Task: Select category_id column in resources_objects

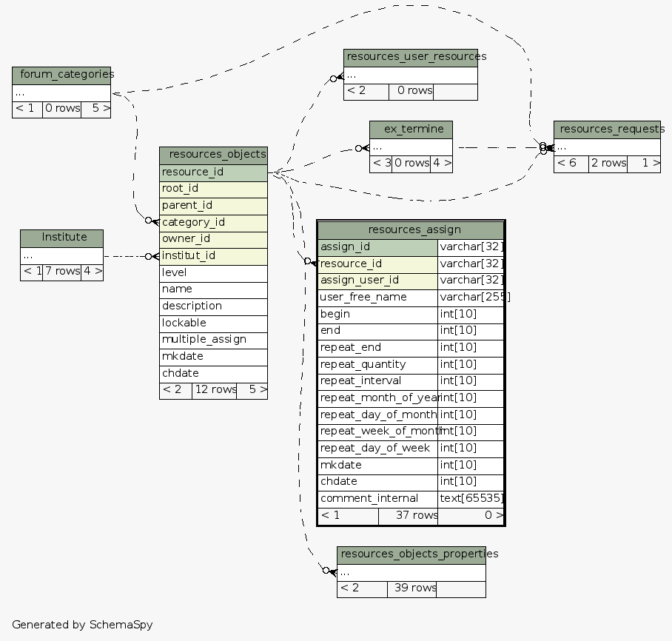Action: (x=213, y=223)
